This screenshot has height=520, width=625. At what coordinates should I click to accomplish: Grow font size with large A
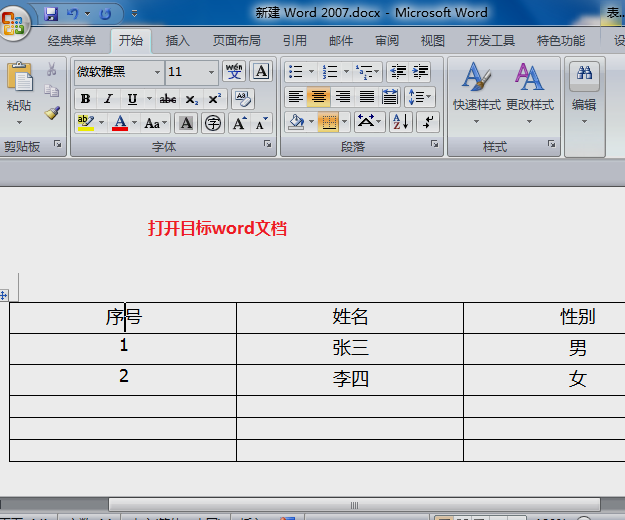click(x=240, y=123)
